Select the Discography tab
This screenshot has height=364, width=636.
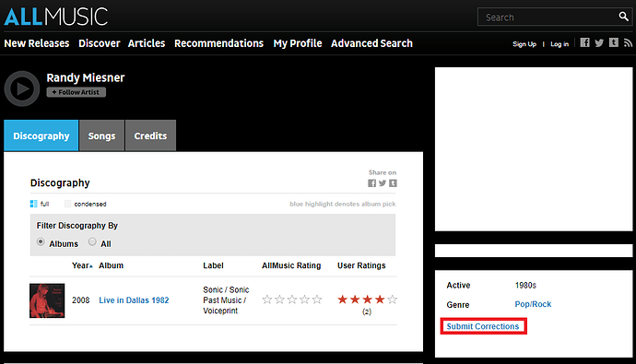(41, 135)
